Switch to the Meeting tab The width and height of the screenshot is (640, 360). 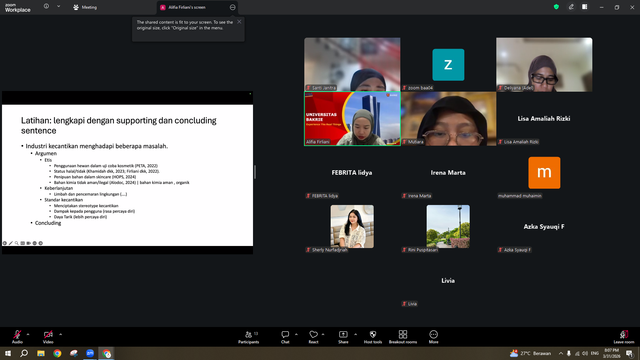(85, 7)
